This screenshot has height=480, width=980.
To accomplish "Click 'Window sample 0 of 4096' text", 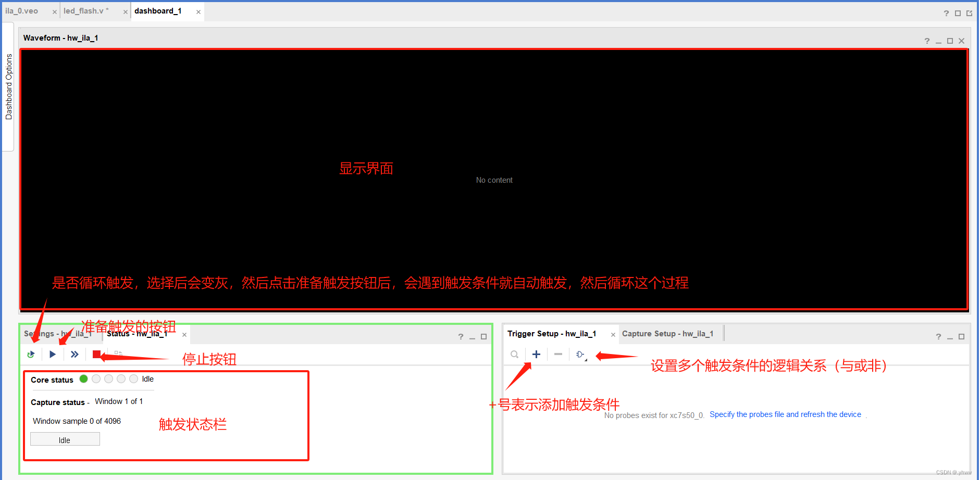I will [x=77, y=421].
